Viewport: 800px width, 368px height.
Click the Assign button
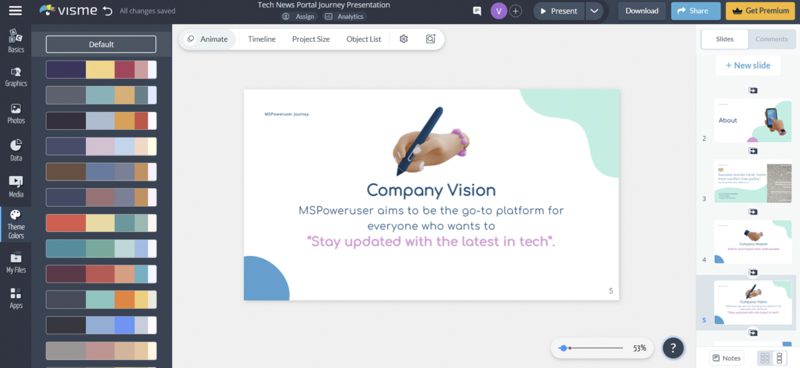click(x=299, y=16)
